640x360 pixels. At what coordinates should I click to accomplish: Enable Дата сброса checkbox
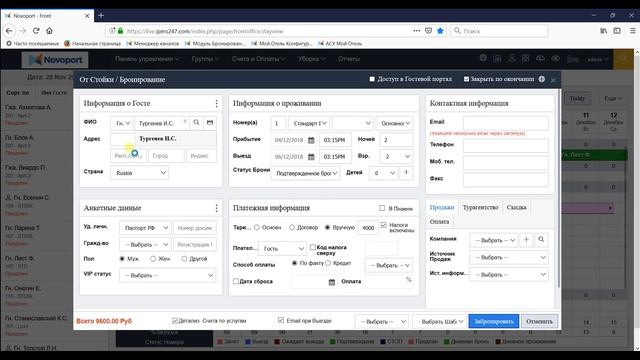236,281
